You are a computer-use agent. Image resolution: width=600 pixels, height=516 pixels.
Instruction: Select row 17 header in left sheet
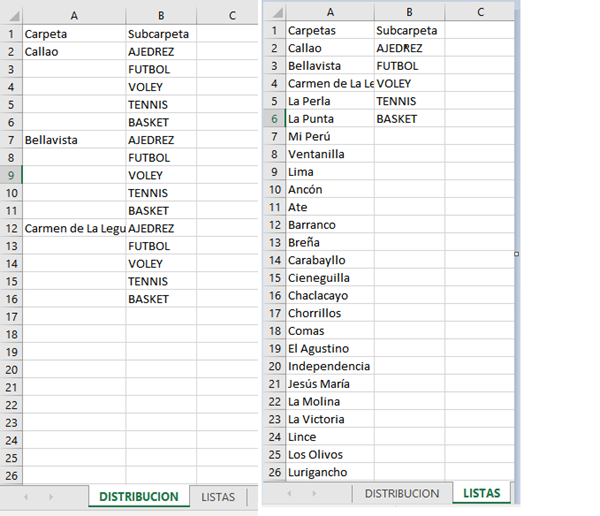[x=11, y=317]
